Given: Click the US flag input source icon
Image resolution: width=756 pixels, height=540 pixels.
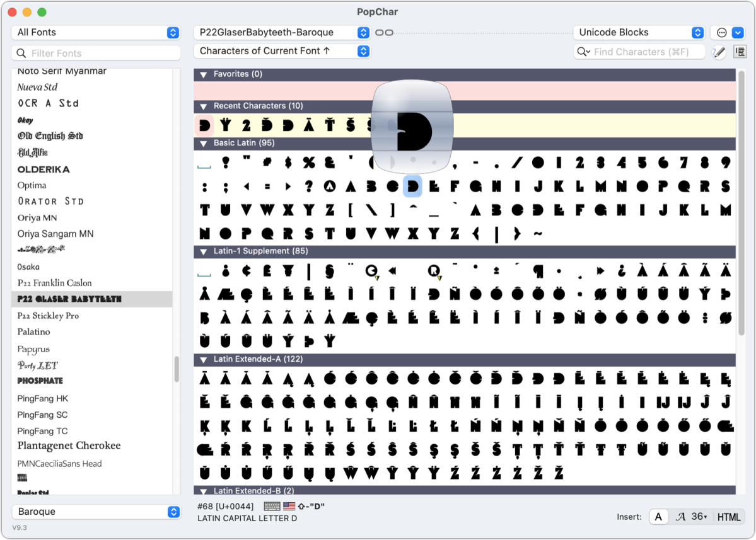Looking at the screenshot, I should (289, 506).
